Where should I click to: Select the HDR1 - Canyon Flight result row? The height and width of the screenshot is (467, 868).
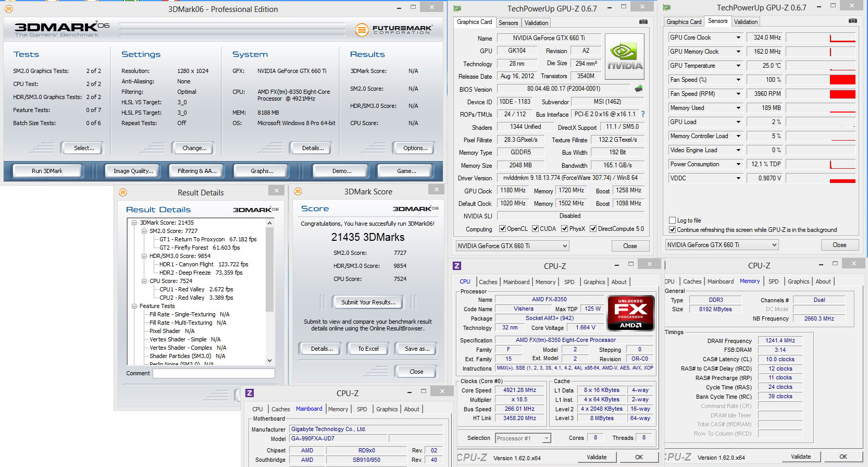[x=204, y=264]
